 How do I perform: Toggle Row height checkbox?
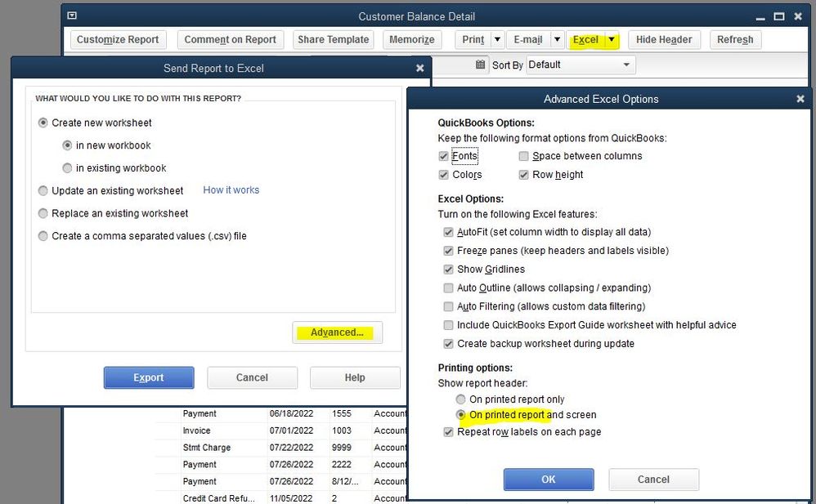coord(523,175)
